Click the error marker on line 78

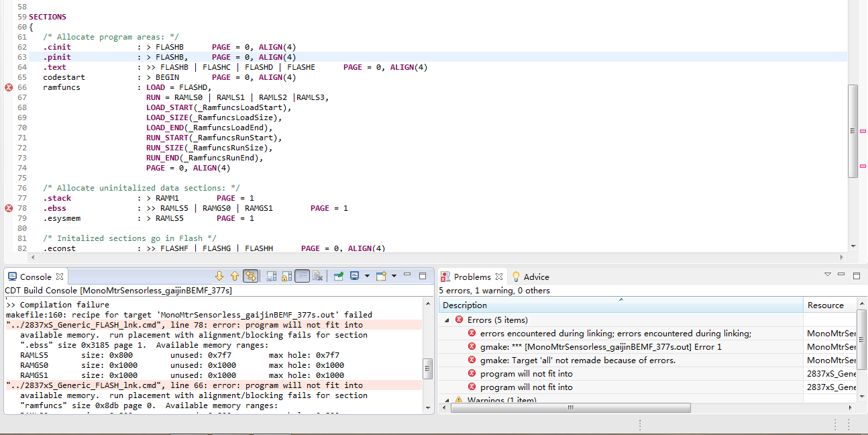pos(9,208)
